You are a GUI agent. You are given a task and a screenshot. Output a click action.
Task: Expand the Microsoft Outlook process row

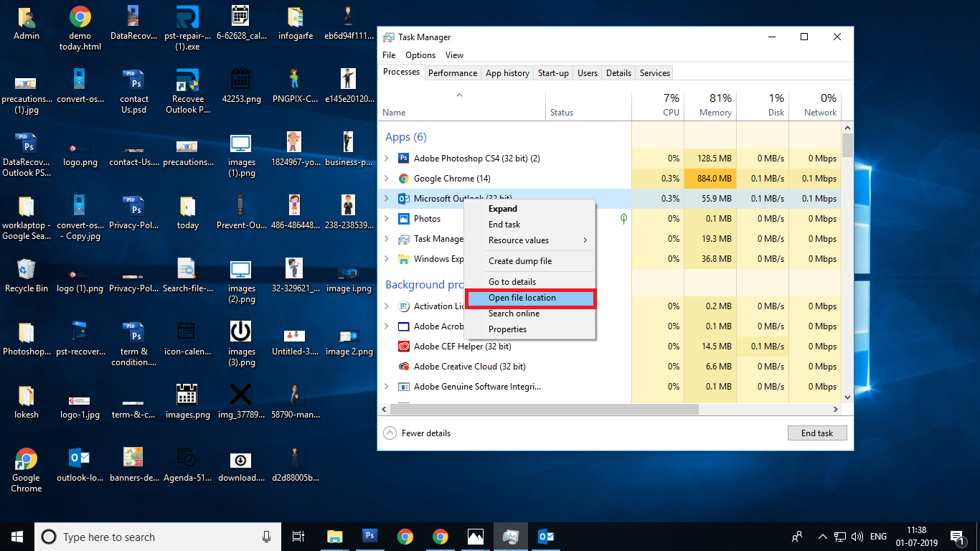tap(387, 199)
